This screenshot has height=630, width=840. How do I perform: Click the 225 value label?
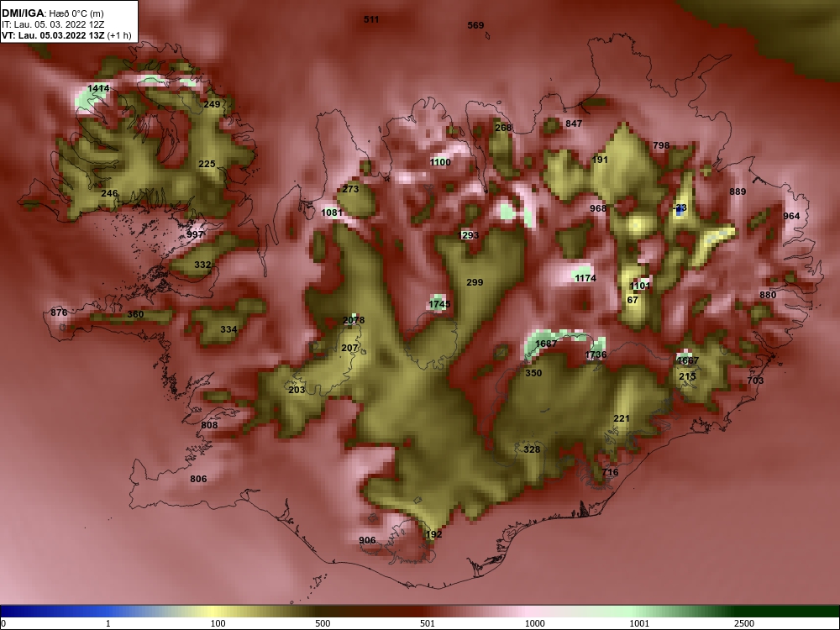coord(207,164)
